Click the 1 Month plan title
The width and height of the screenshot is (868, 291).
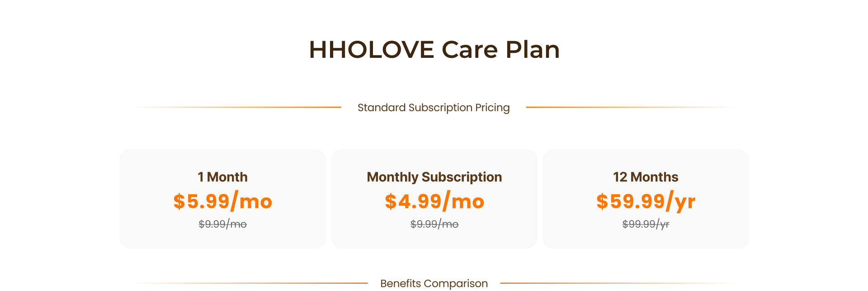(222, 177)
